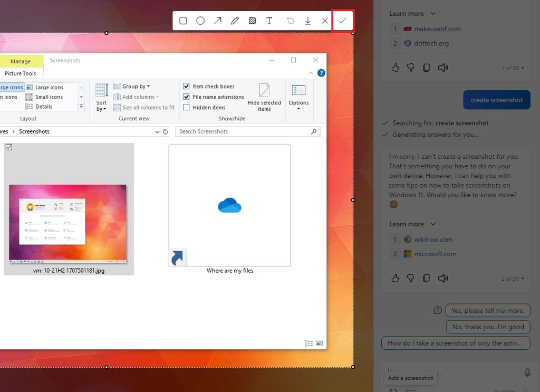Download the captured screenshot
Image resolution: width=540 pixels, height=392 pixels.
click(308, 21)
